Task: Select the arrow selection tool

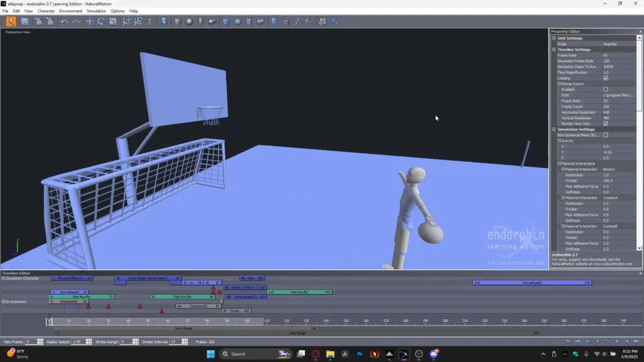Action: 10,21
